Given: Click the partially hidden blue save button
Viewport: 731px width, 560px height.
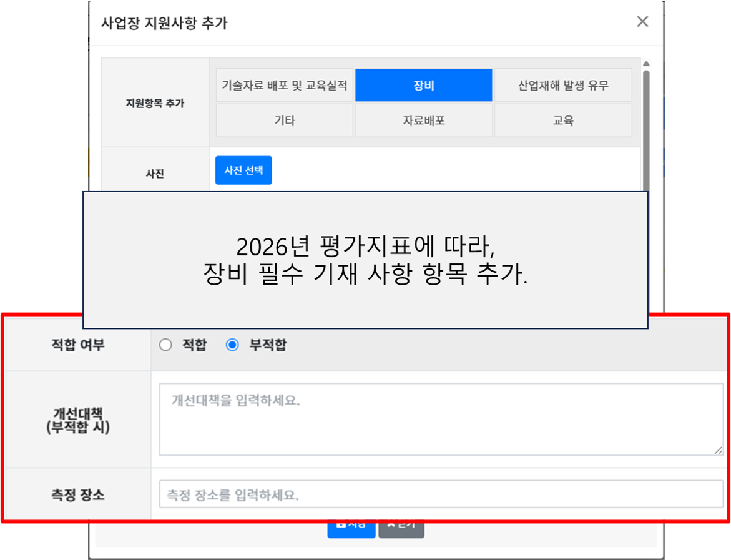Looking at the screenshot, I should pos(351,530).
